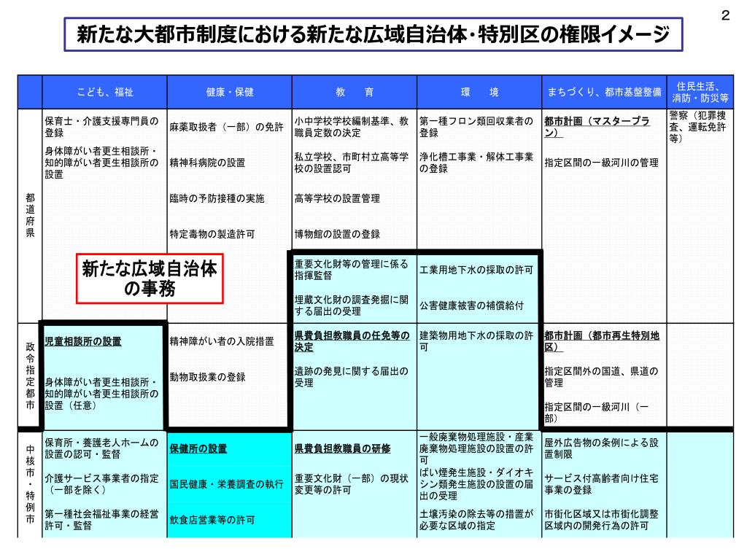
Task: Click 屋外広告物の条例による設置制限 text
Action: click(602, 448)
